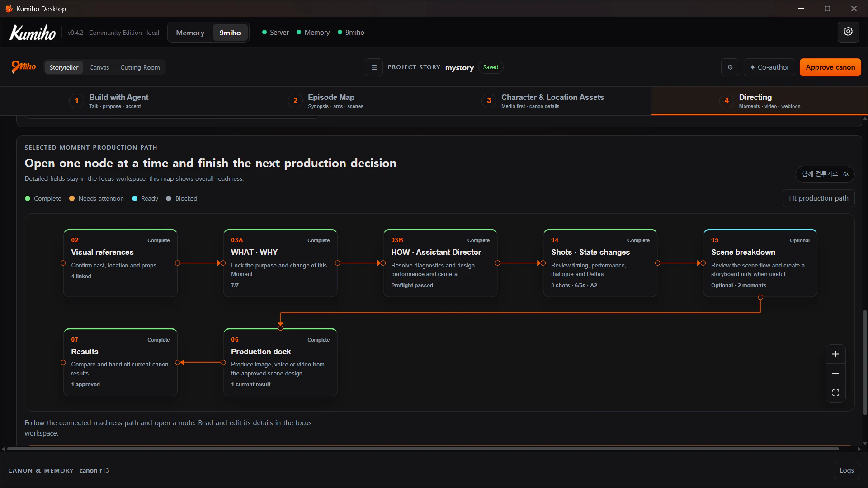Open the 02 Visual references node
Viewport: 868px width, 488px height.
point(120,263)
